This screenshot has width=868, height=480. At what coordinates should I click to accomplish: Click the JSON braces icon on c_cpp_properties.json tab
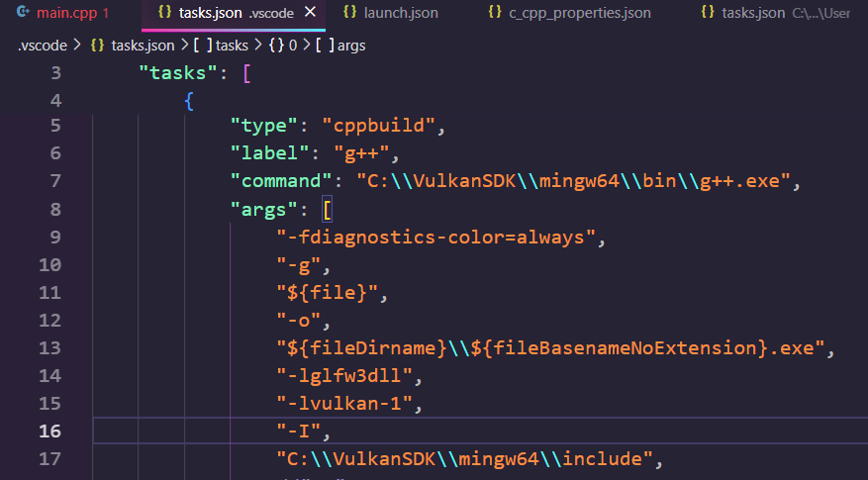coord(495,12)
